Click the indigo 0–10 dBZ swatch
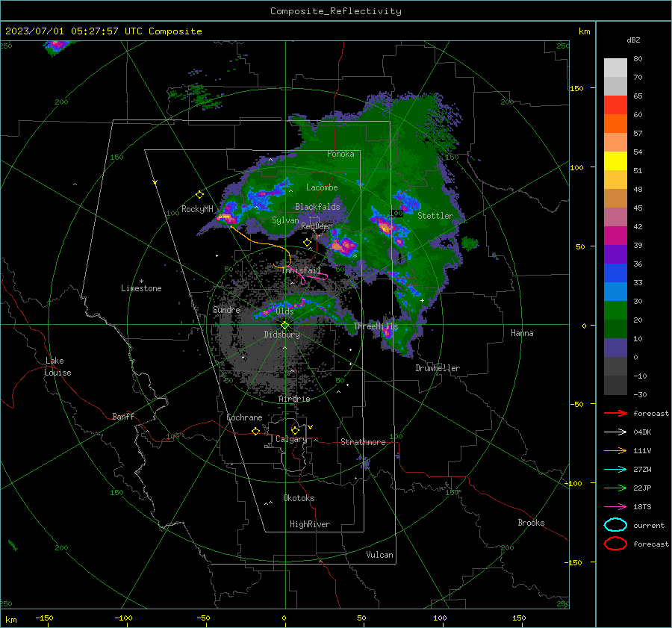 615,348
